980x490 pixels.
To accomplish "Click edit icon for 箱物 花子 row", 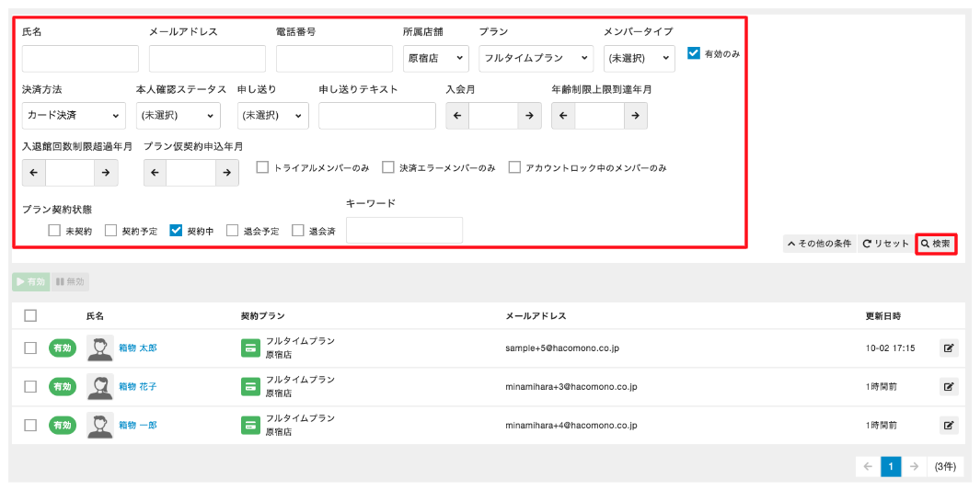I will [x=948, y=387].
